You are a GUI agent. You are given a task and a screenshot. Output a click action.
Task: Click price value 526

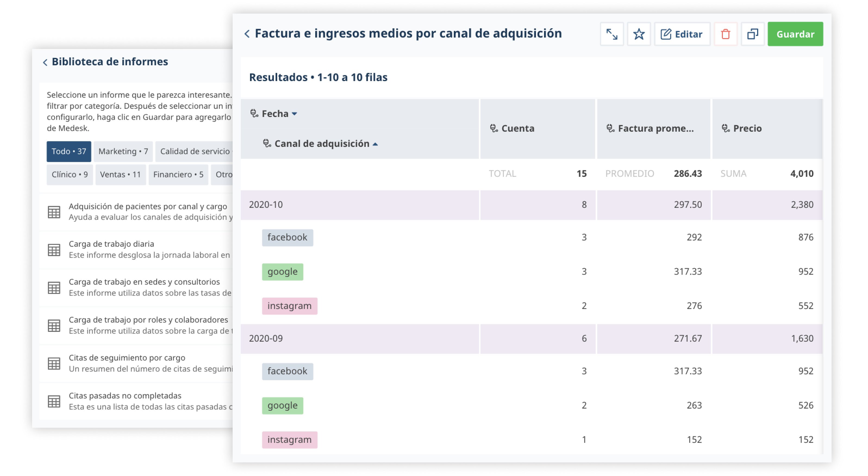(806, 406)
